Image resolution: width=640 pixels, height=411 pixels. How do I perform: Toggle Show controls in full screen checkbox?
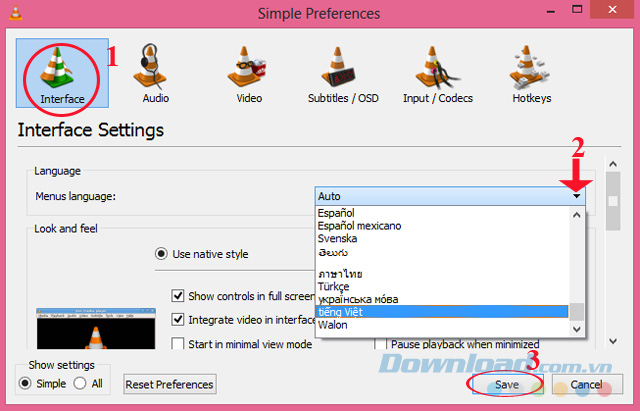point(178,296)
